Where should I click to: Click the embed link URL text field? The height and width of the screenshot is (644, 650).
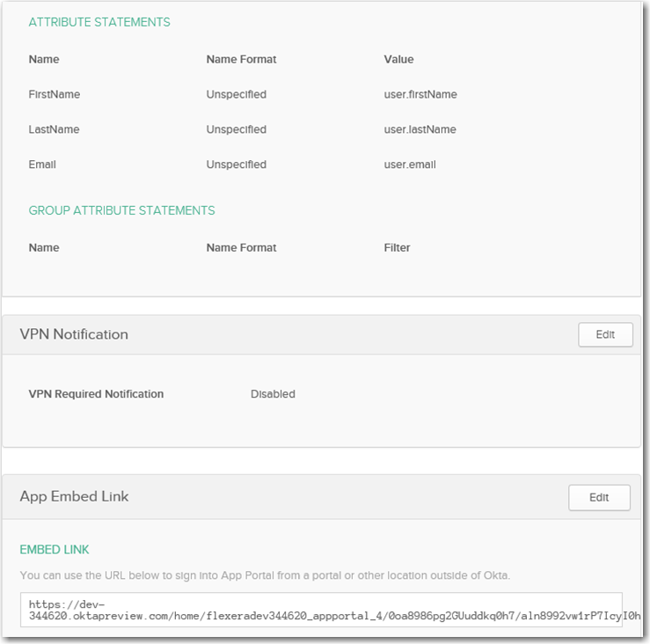point(321,610)
